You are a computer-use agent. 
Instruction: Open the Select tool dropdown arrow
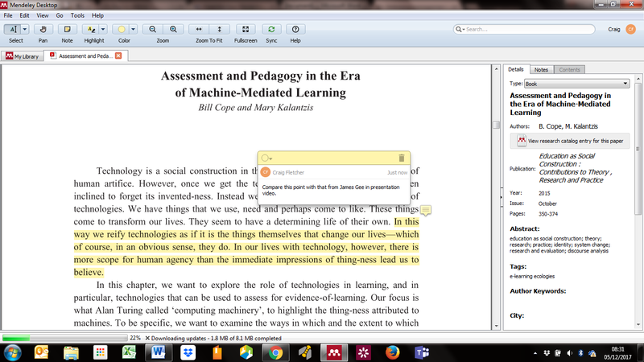click(25, 29)
